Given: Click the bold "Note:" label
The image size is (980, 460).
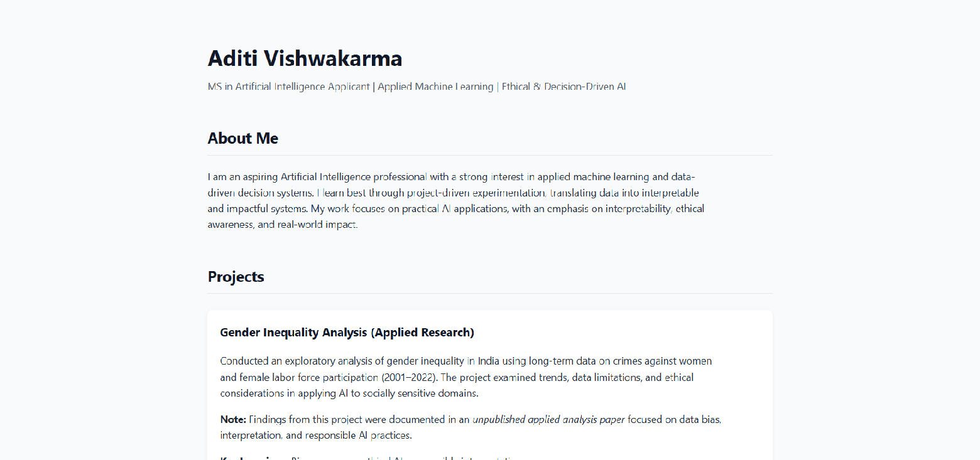Looking at the screenshot, I should tap(233, 419).
